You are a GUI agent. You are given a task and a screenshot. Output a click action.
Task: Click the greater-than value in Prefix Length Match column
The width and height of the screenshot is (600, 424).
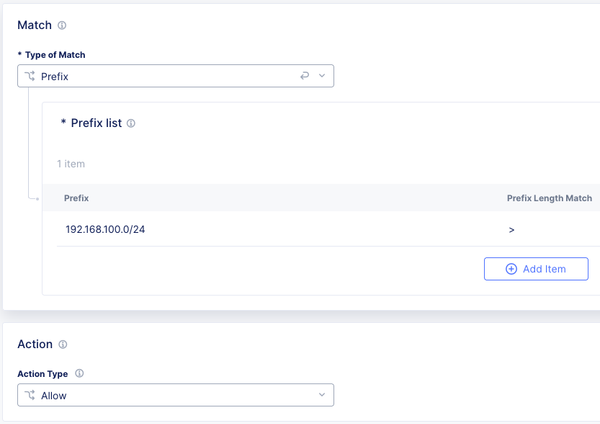(511, 230)
